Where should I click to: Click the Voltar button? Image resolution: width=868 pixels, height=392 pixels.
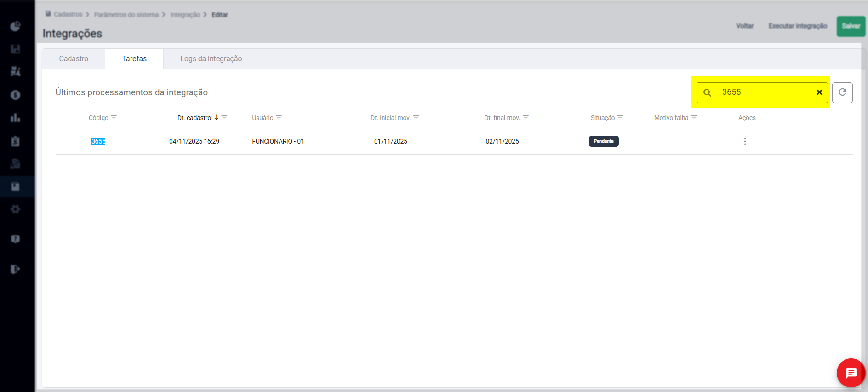[x=745, y=26]
